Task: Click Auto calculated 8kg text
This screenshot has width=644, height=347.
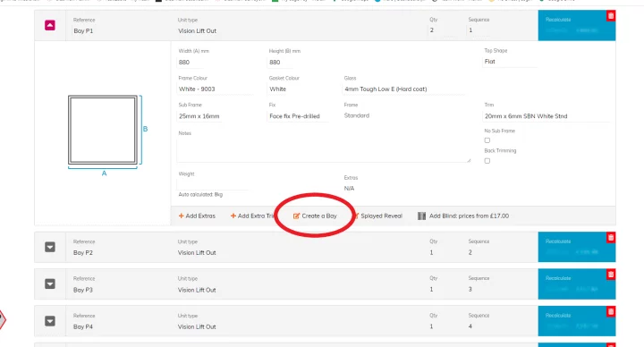Action: [x=200, y=194]
